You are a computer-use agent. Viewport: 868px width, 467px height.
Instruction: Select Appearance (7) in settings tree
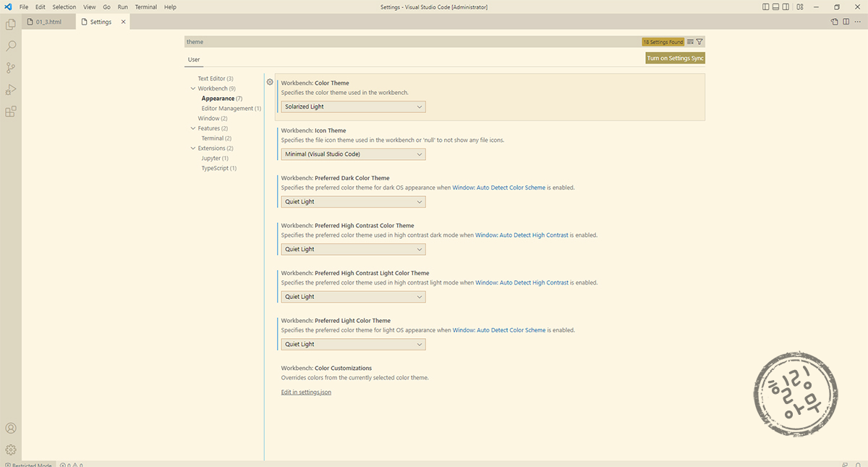(221, 98)
